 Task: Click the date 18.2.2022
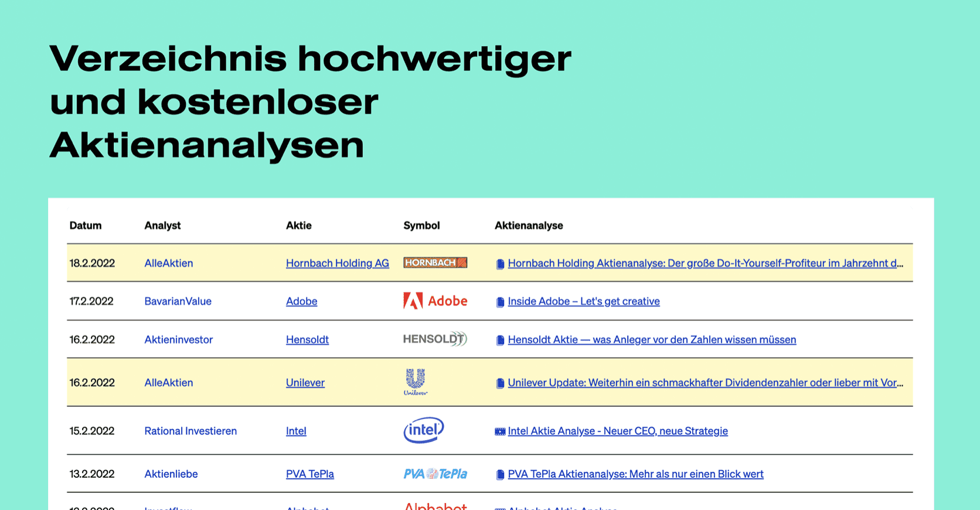[92, 263]
